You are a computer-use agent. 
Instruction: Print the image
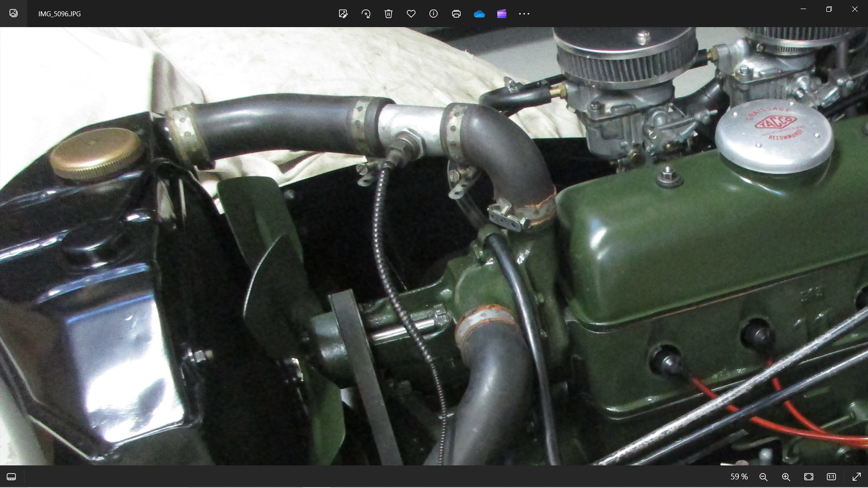(x=456, y=14)
